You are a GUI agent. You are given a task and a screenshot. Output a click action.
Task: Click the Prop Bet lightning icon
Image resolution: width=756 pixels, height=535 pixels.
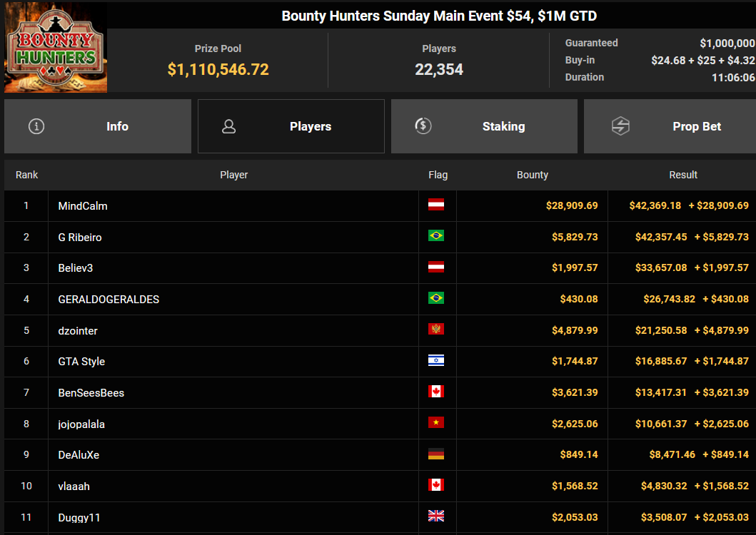point(620,126)
